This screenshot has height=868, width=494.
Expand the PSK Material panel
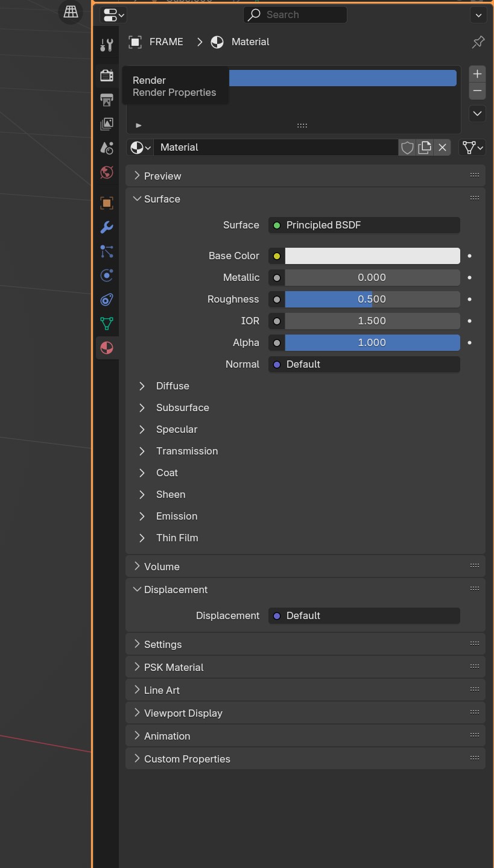pos(305,667)
